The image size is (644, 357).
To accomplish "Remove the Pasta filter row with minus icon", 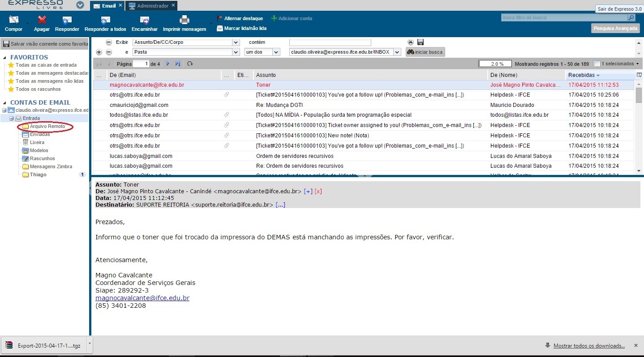I will tap(109, 52).
